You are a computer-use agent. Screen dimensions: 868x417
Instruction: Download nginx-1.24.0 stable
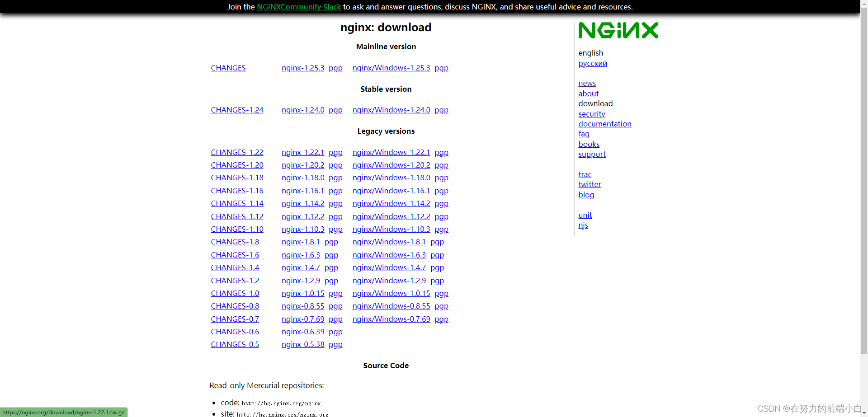tap(303, 110)
